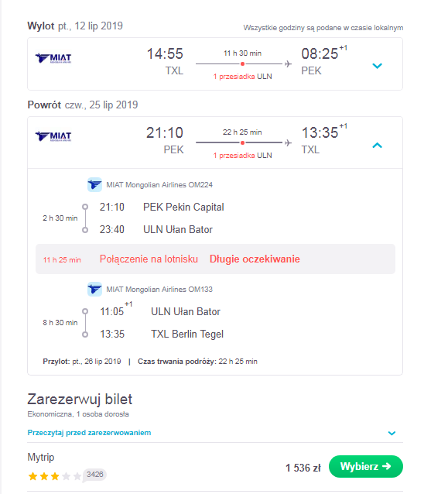Click the 1 przesiadka ULN label on outbound

coord(242,77)
